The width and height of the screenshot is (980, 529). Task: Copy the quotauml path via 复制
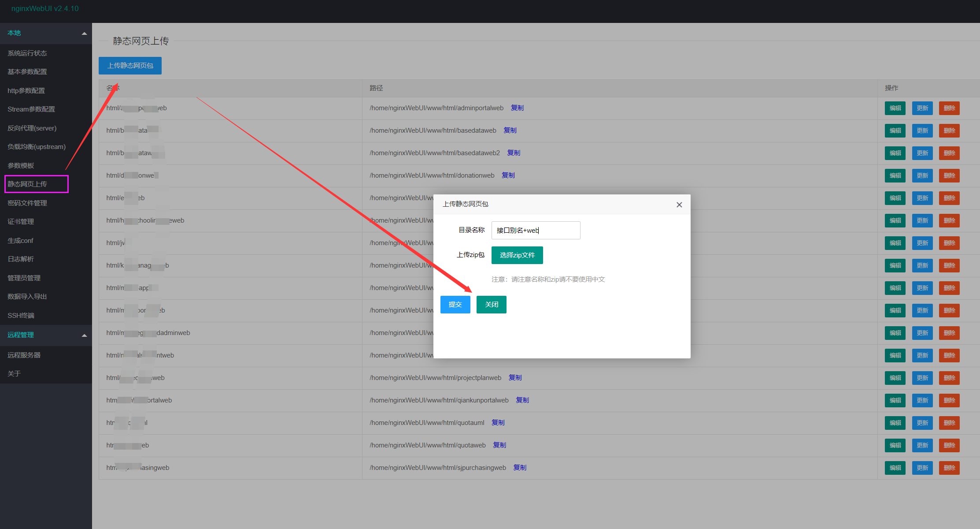[498, 423]
